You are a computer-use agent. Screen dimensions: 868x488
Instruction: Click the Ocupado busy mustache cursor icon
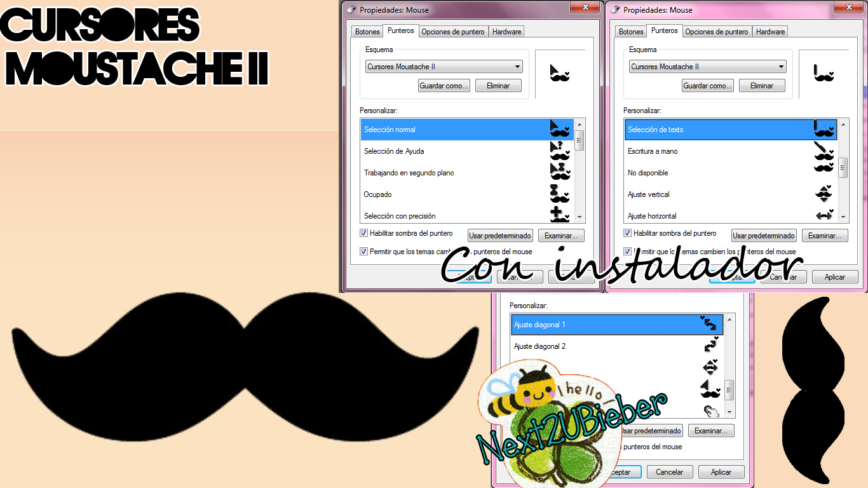[x=559, y=194]
